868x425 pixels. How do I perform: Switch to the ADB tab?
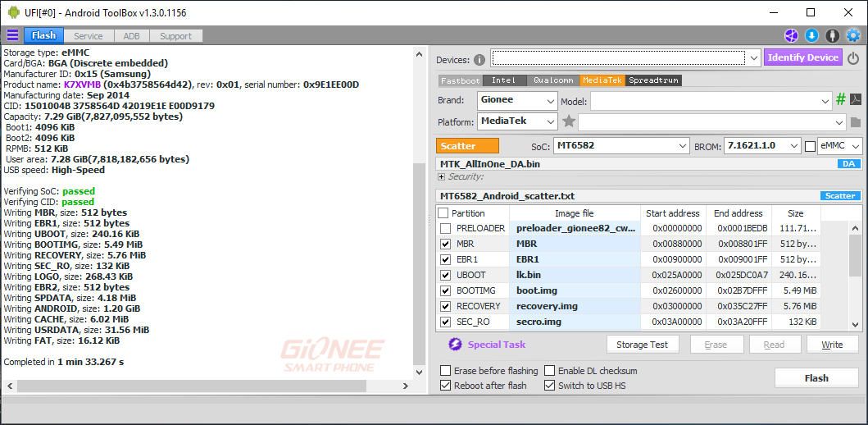[132, 36]
